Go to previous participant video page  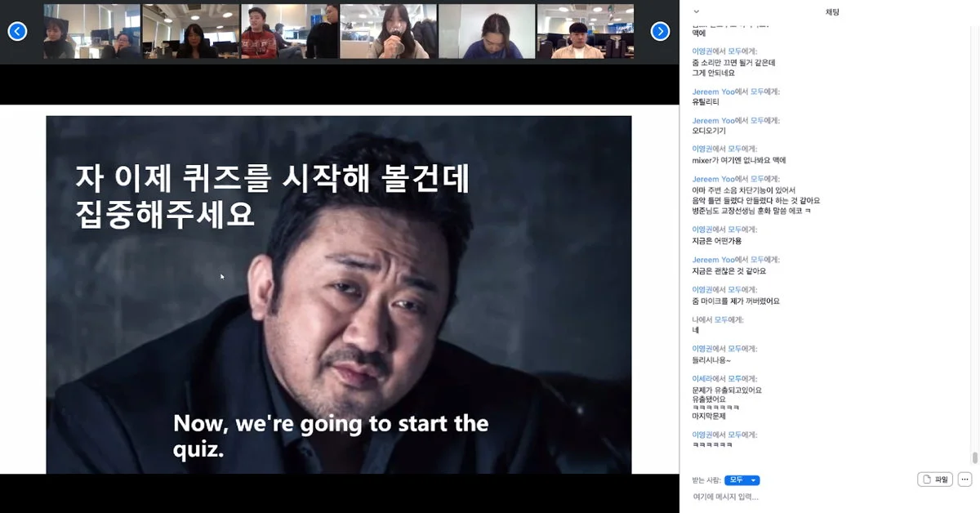17,31
